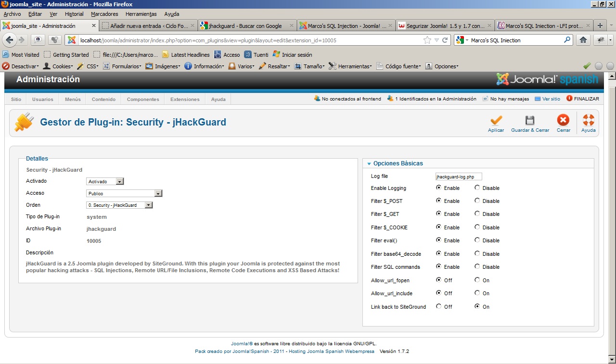Image resolution: width=616 pixels, height=364 pixels.
Task: Click the Guardar & Cerrar floppy icon
Action: coord(530,120)
